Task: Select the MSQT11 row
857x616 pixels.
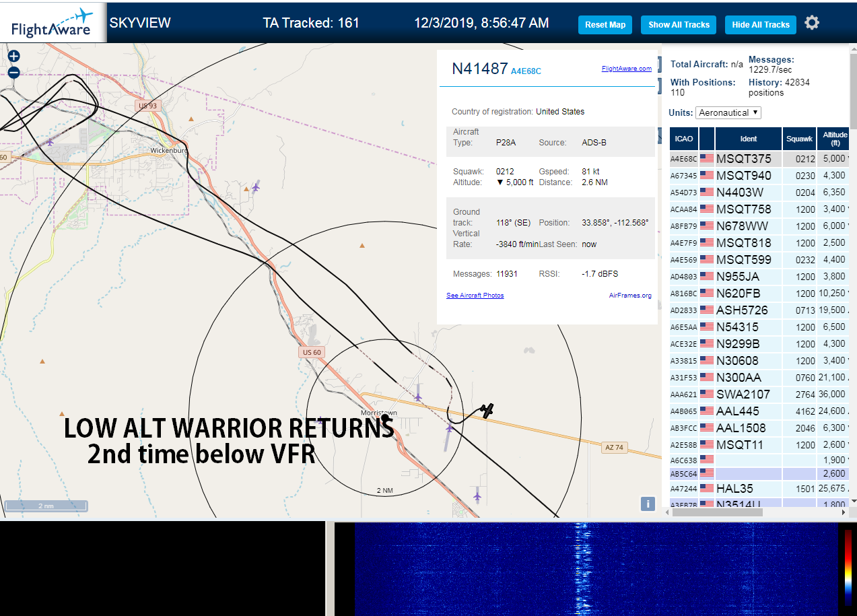Action: [x=759, y=445]
